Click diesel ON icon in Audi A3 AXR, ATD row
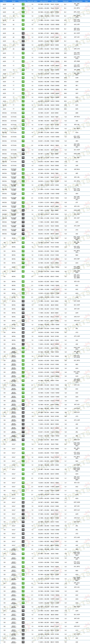The width and height of the screenshot is (90, 644). tap(23, 49)
